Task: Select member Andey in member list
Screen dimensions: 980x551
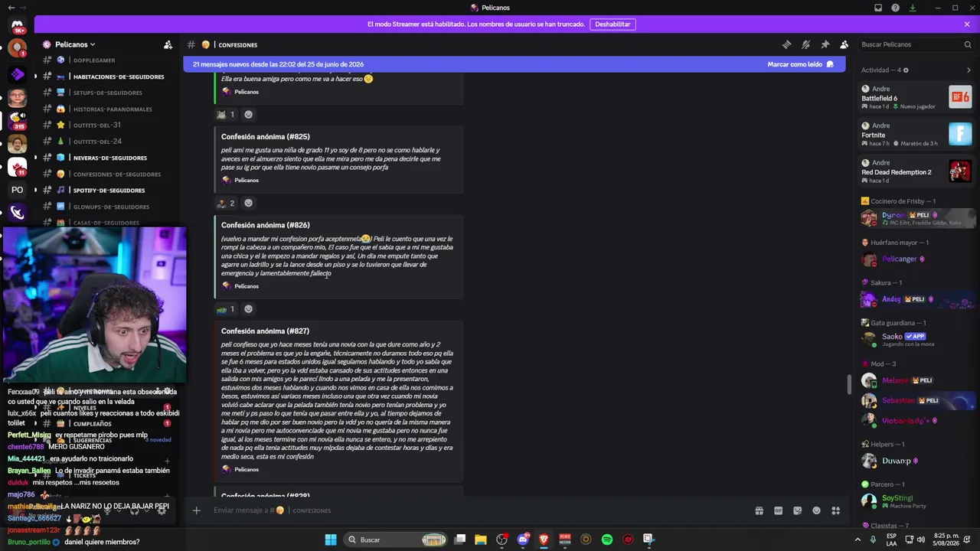Action: [916, 299]
